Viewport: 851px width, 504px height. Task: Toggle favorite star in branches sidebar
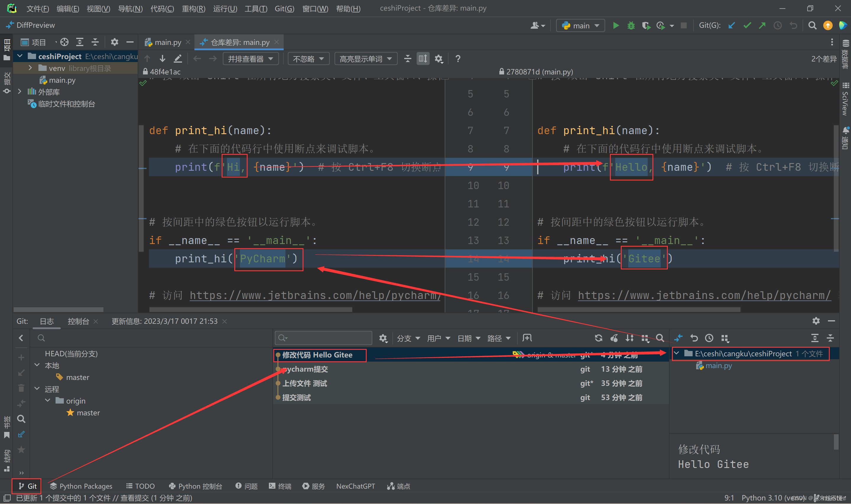pyautogui.click(x=21, y=450)
